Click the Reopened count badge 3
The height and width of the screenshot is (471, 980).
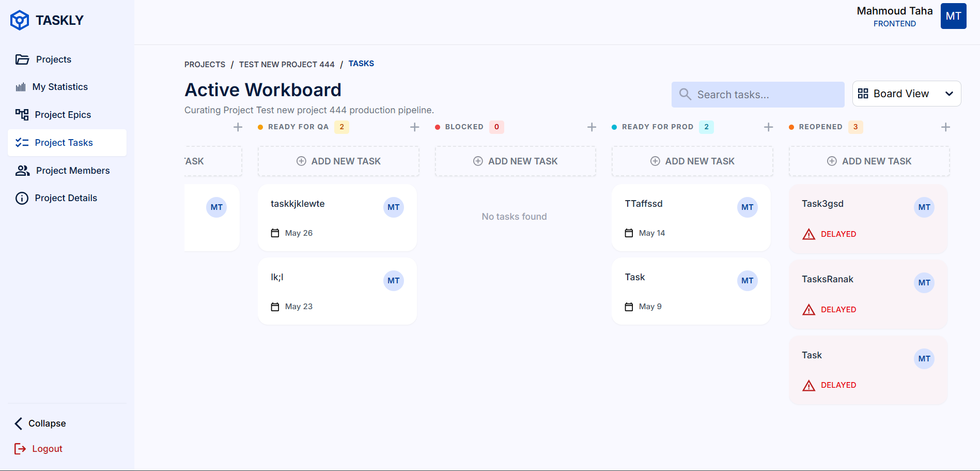855,127
